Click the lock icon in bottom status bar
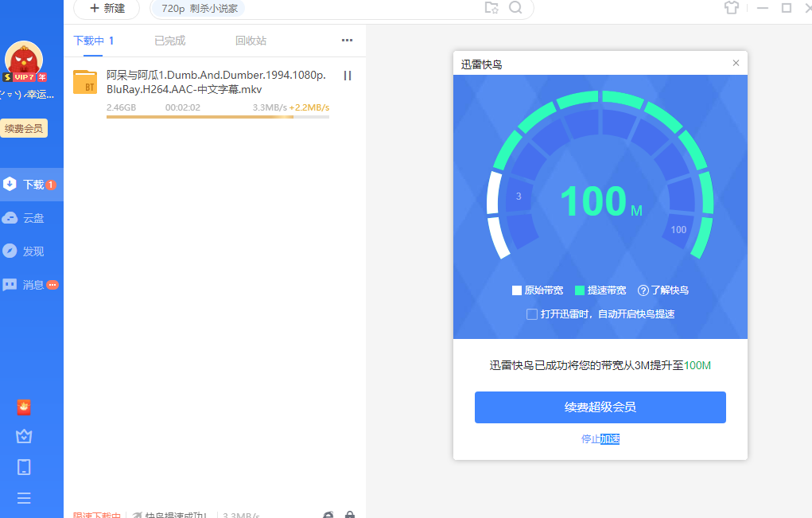 pyautogui.click(x=350, y=515)
